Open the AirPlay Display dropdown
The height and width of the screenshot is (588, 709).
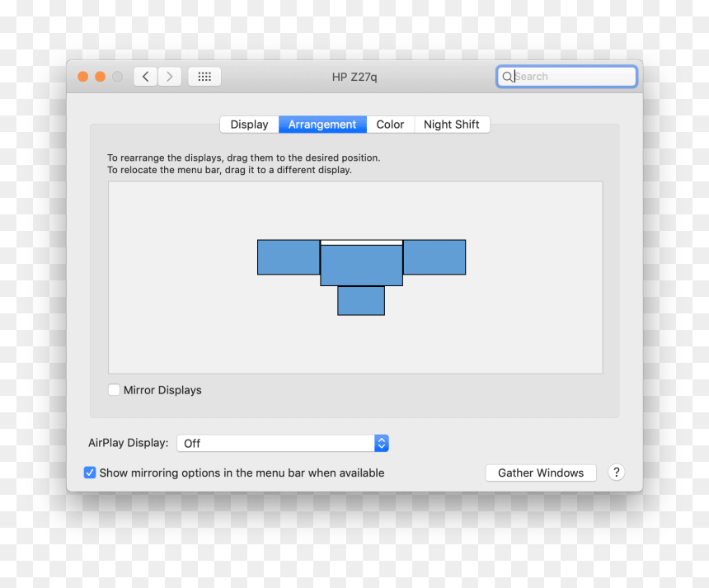click(x=283, y=443)
